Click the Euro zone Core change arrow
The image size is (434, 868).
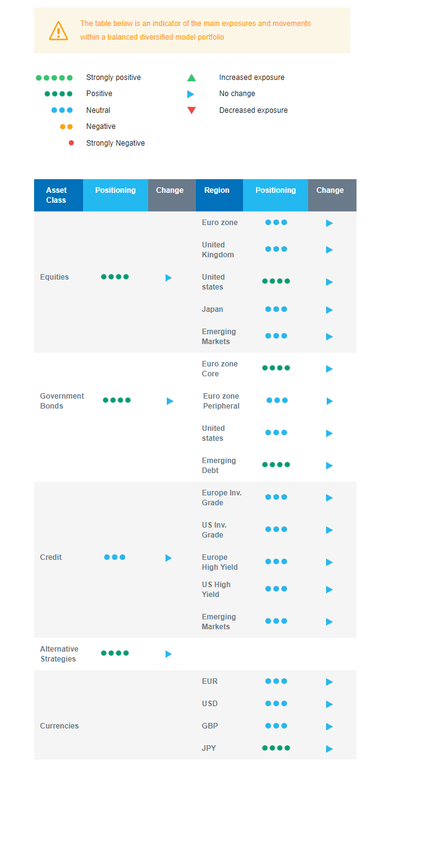pos(329,369)
